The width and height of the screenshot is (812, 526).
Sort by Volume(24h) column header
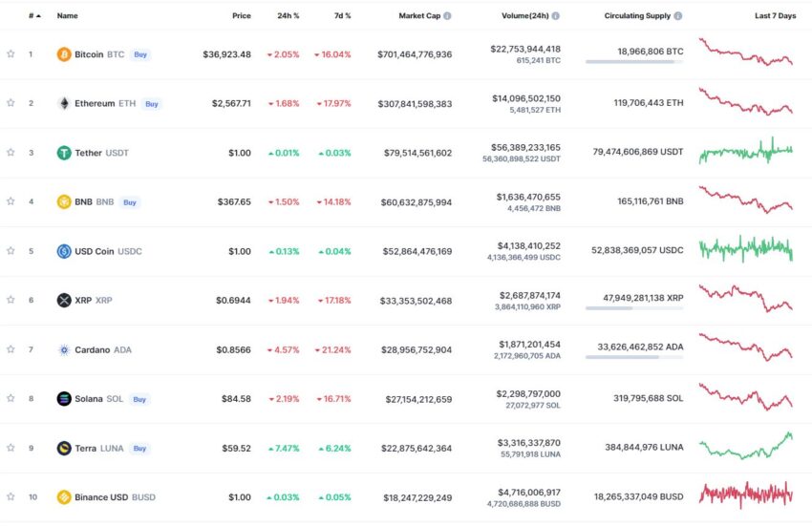click(525, 16)
